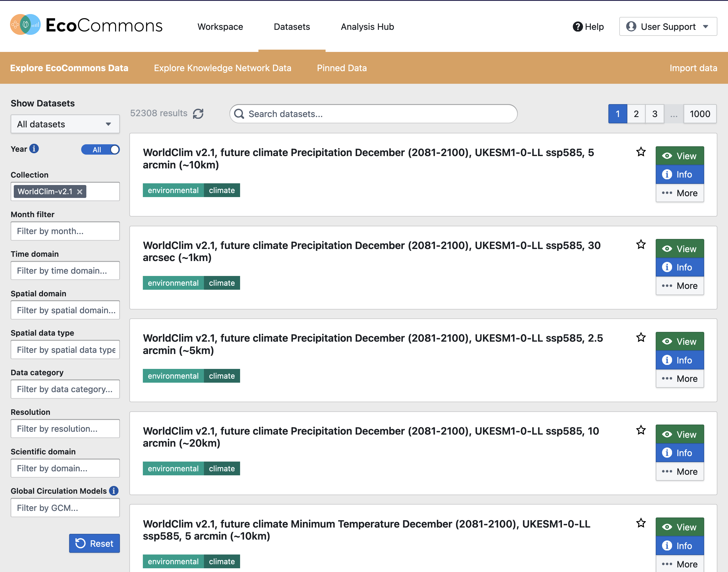Pin the first dataset with the star icon

click(x=641, y=152)
